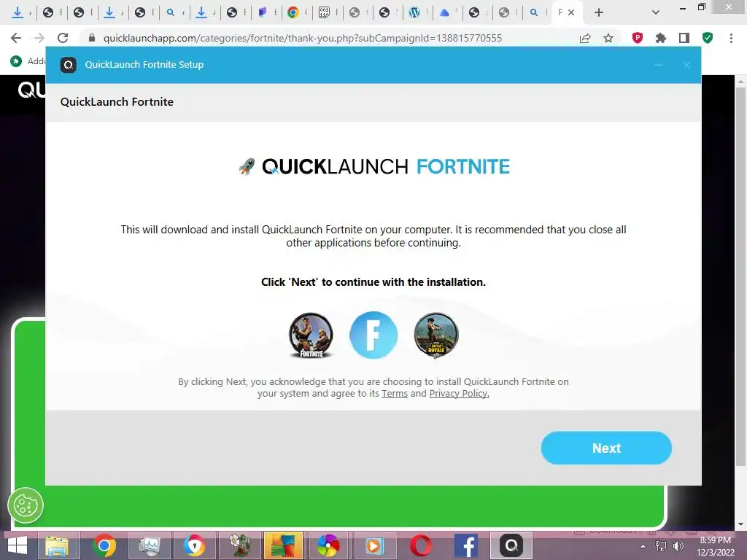Screen dimensions: 747x560
Task: Switch to the blue cloud icon tab
Action: [444, 12]
